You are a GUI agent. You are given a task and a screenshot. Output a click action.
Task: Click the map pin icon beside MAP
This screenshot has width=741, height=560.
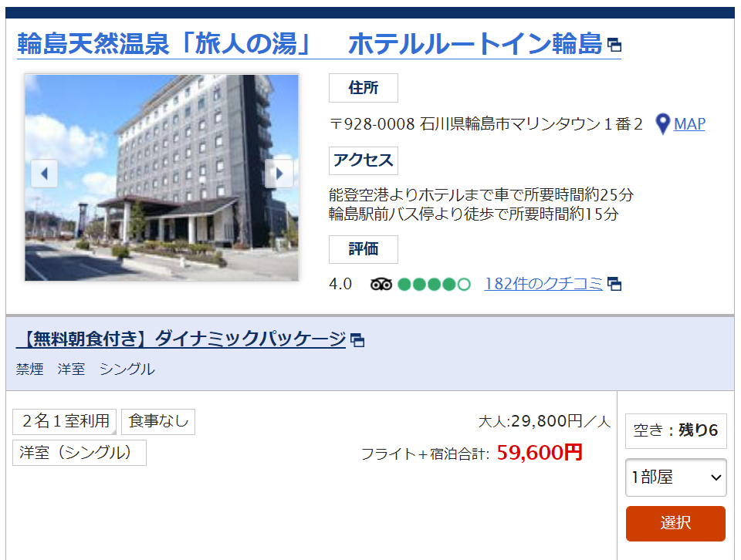662,124
